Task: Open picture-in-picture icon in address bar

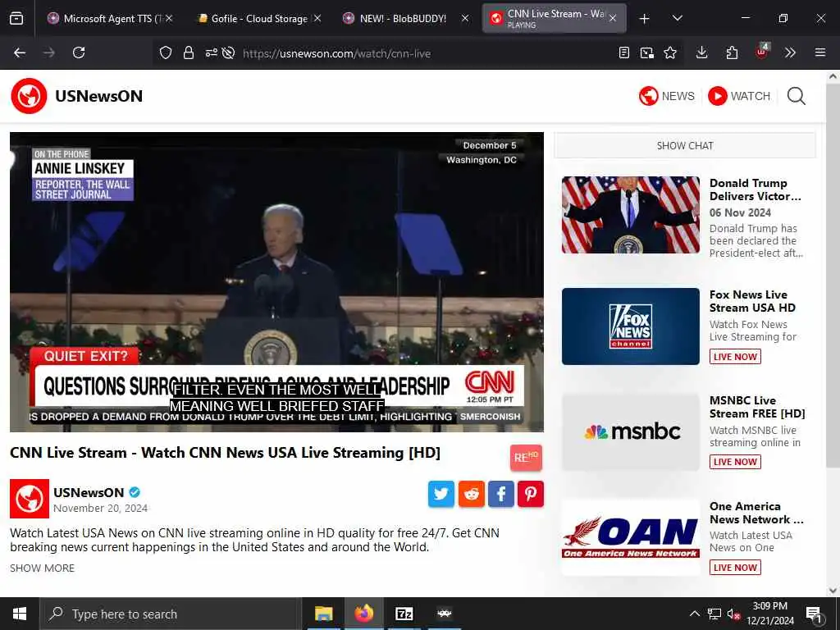Action: pos(646,52)
